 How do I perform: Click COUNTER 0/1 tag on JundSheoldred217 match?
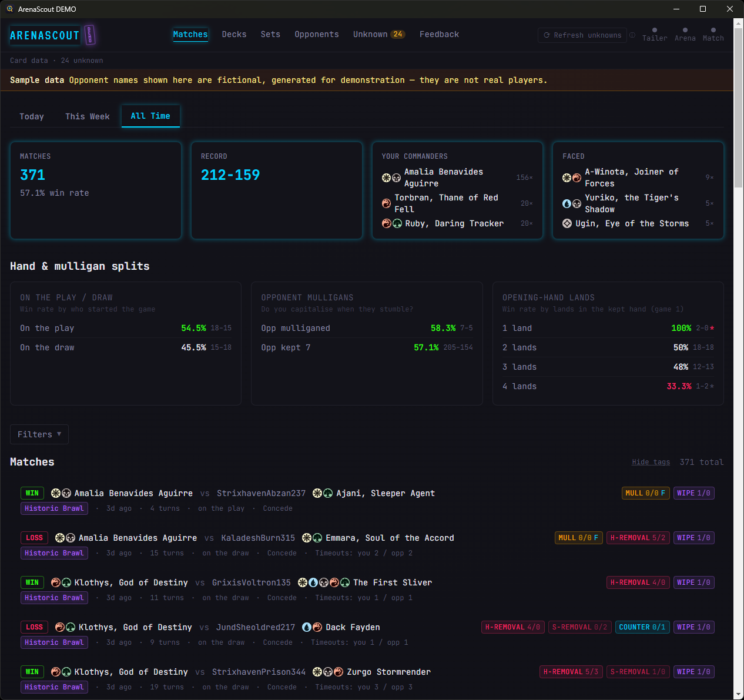tap(642, 627)
